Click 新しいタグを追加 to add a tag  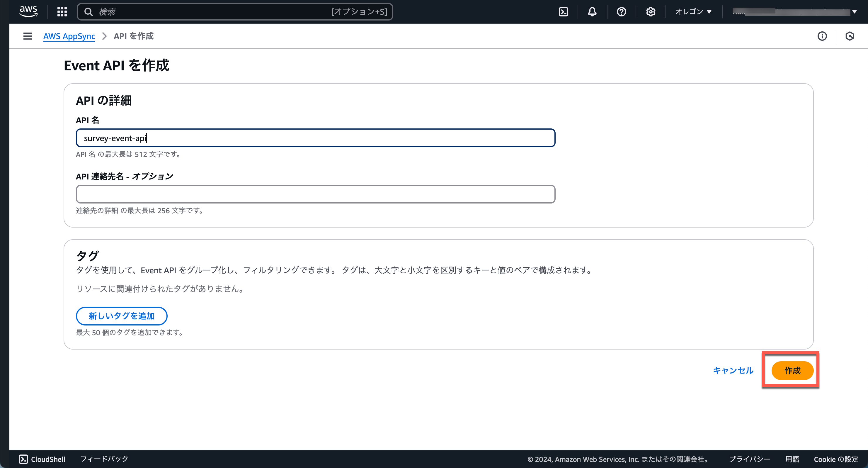tap(121, 316)
